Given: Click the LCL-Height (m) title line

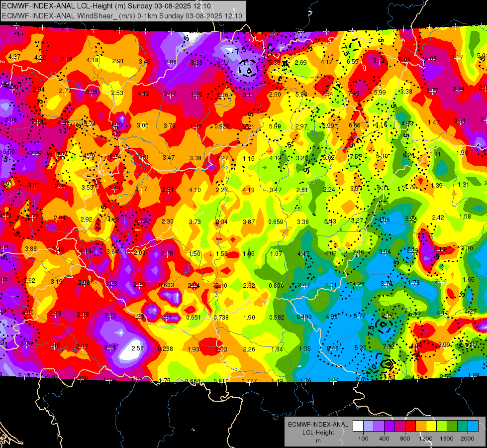Looking at the screenshot, I should pos(106,6).
